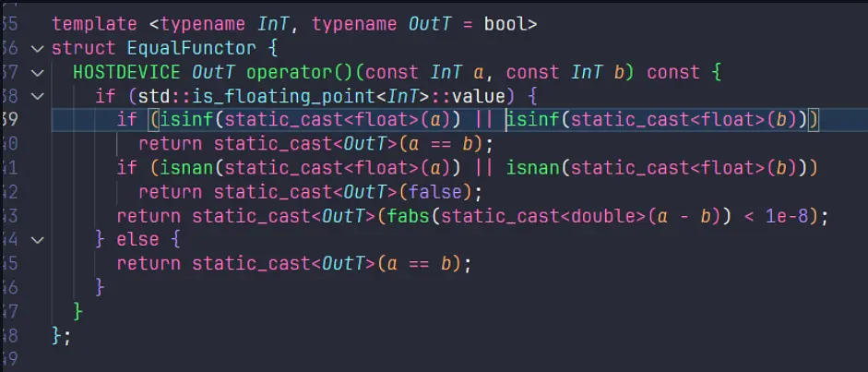Screen dimensions: 868x372
Task: Collapse the EqualFunctor struct fold chevron
Action: [36, 47]
